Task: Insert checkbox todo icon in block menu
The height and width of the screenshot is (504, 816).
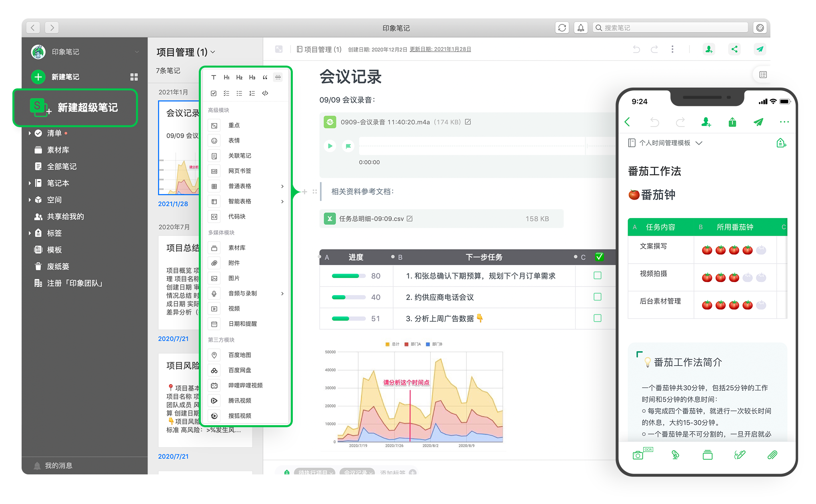Action: [214, 93]
